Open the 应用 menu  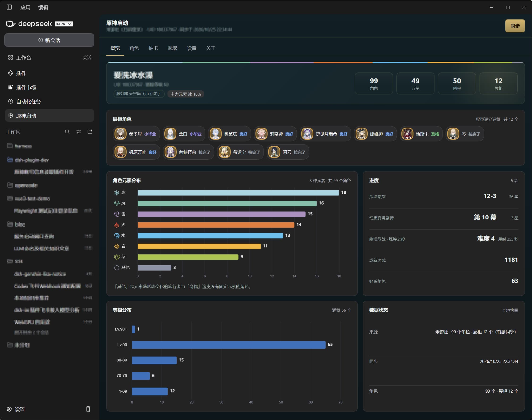click(25, 7)
